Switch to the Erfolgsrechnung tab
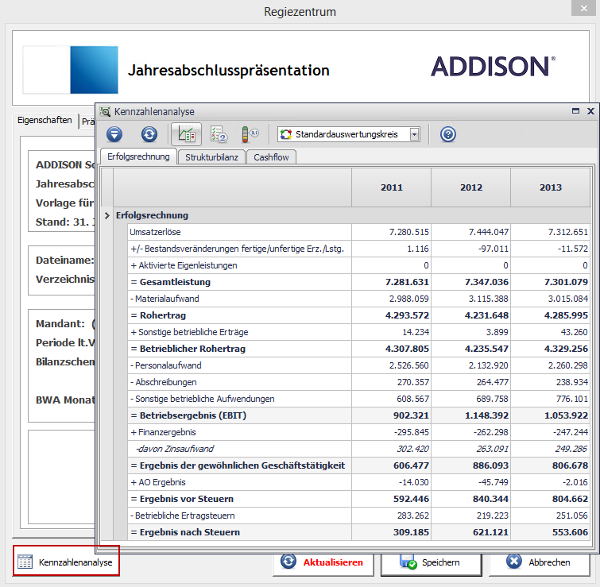This screenshot has height=587, width=600. (x=138, y=157)
